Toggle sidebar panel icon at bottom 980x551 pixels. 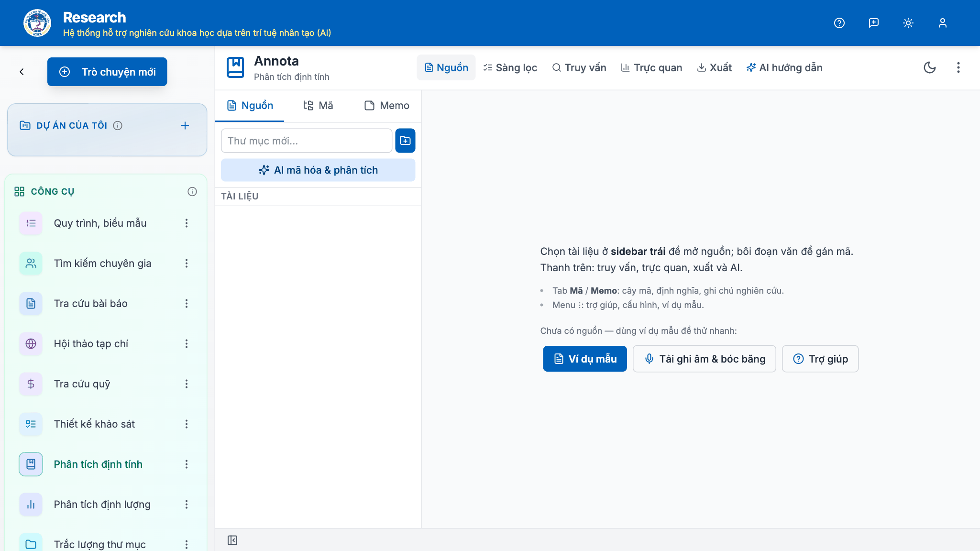point(232,540)
